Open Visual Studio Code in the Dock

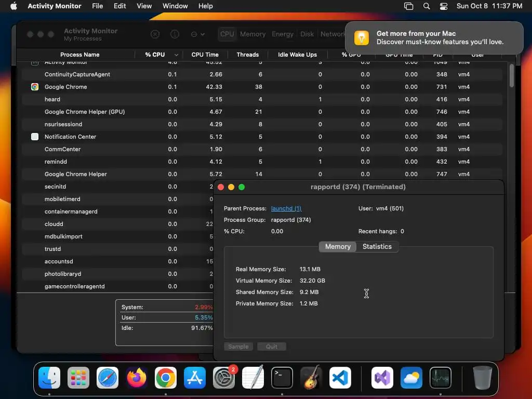(340, 378)
